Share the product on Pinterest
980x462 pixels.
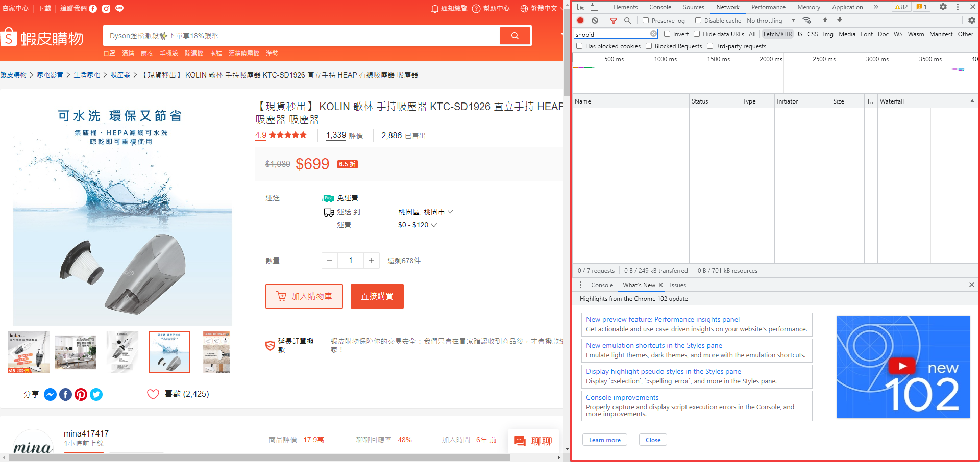81,394
